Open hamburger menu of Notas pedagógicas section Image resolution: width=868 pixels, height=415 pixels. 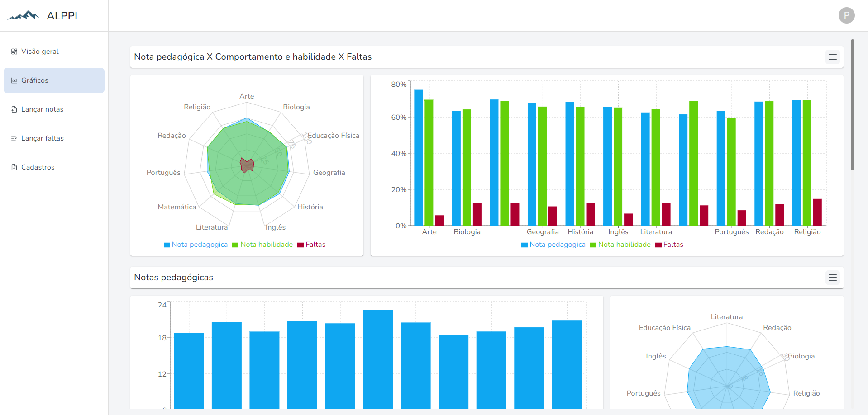pos(832,278)
